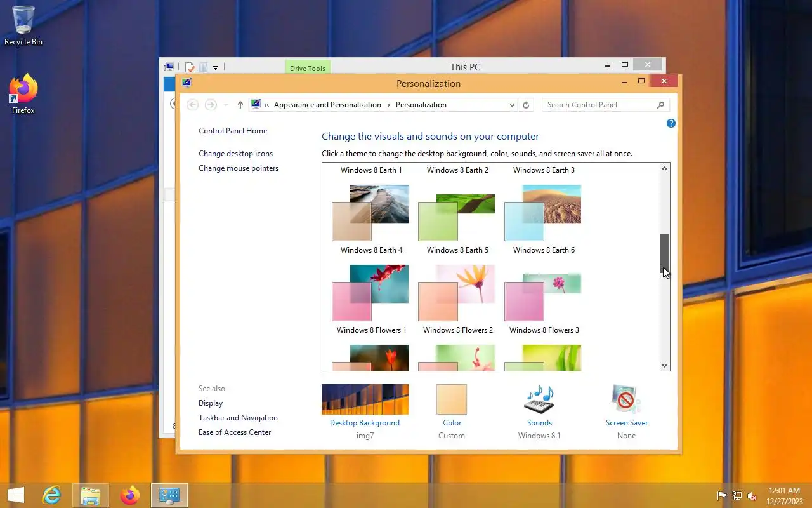Go back with the back arrow button

193,105
